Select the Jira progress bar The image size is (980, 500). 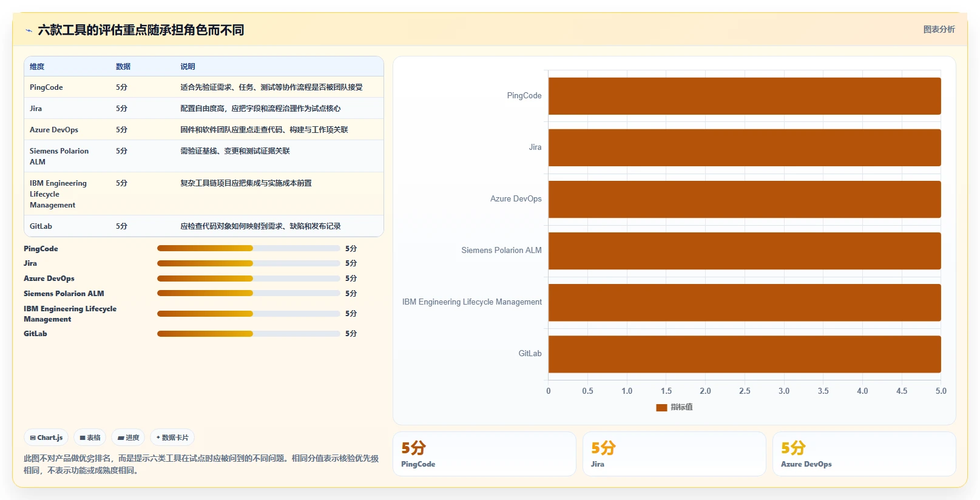point(249,263)
